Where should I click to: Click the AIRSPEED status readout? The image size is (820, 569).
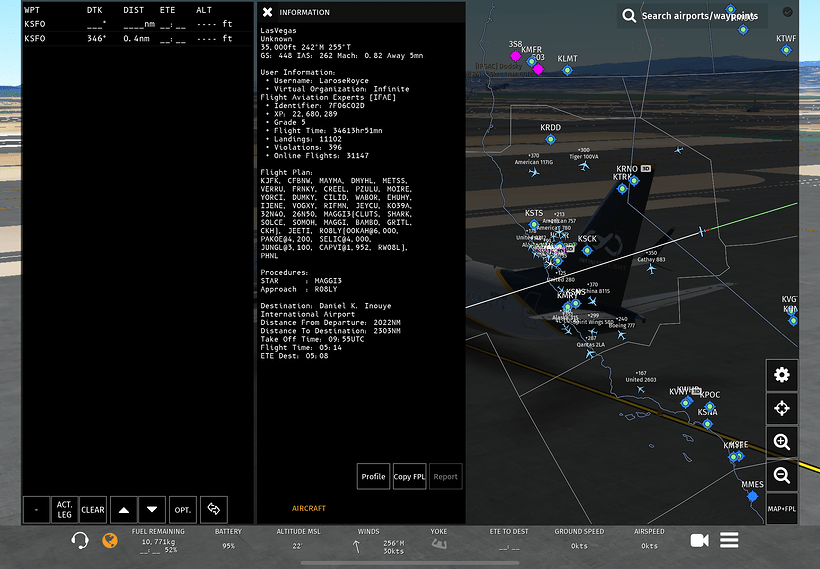coord(649,539)
